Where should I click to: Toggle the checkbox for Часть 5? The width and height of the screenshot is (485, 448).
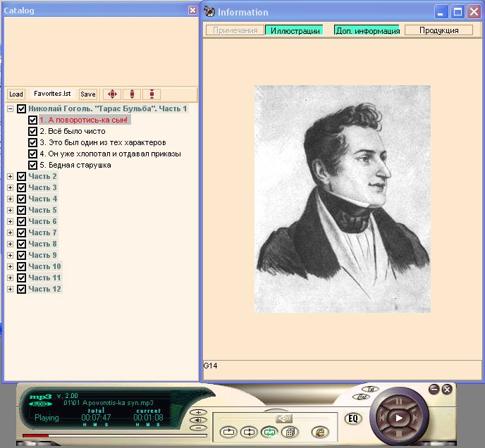[x=22, y=210]
